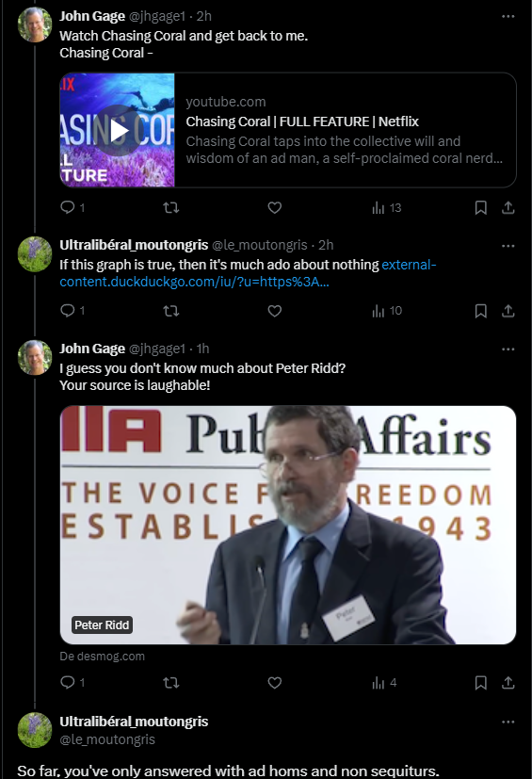The width and height of the screenshot is (532, 779).
Task: Open more options for Chasing Coral tweet
Action: [508, 16]
